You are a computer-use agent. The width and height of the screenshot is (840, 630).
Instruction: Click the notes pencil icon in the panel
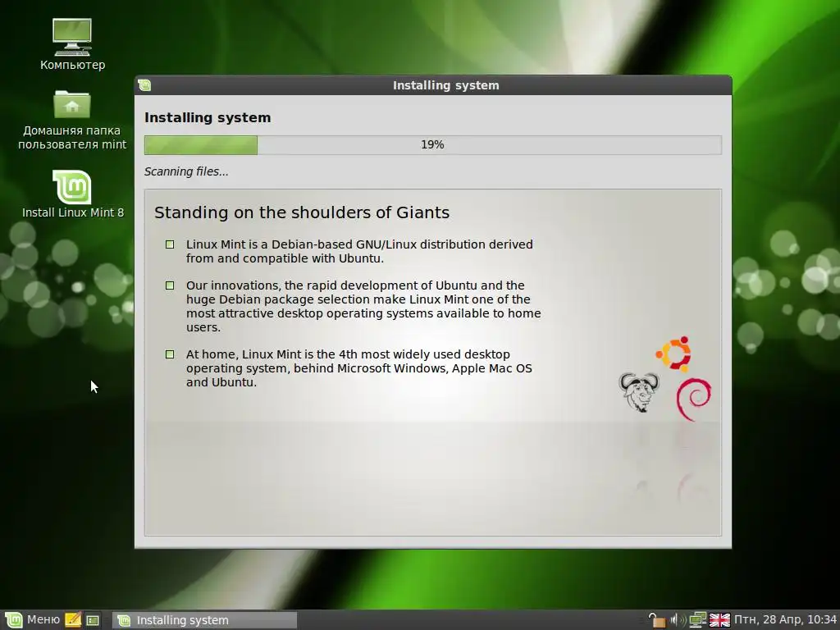[73, 620]
